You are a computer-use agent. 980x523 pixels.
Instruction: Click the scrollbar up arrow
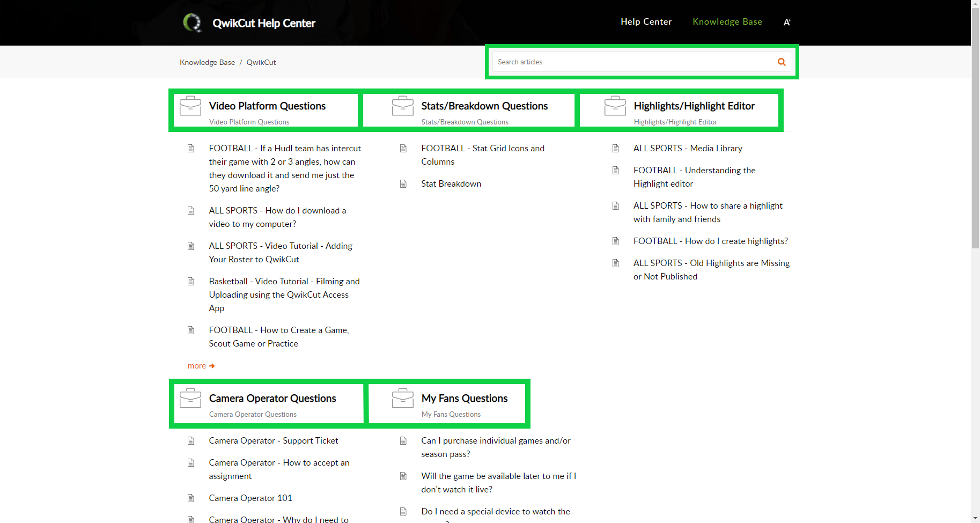(975, 4)
